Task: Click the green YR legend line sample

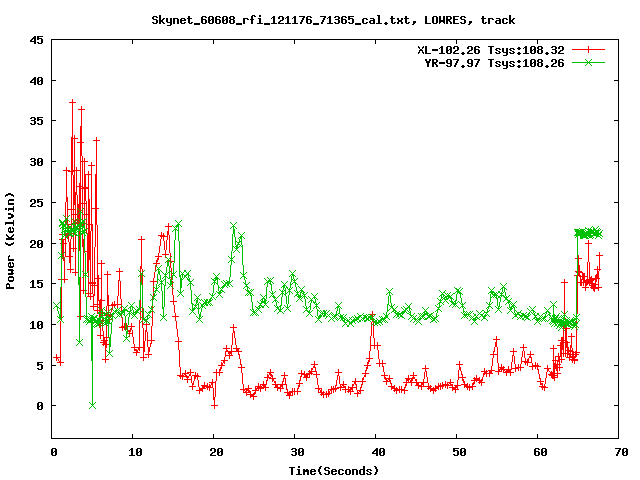Action: (x=588, y=62)
